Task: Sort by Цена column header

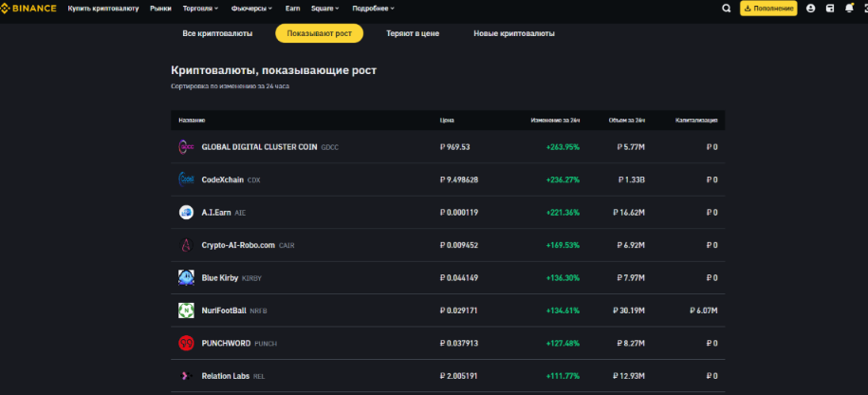Action: point(447,121)
